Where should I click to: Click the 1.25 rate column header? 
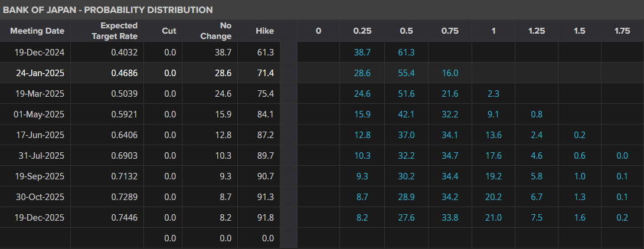[x=536, y=31]
